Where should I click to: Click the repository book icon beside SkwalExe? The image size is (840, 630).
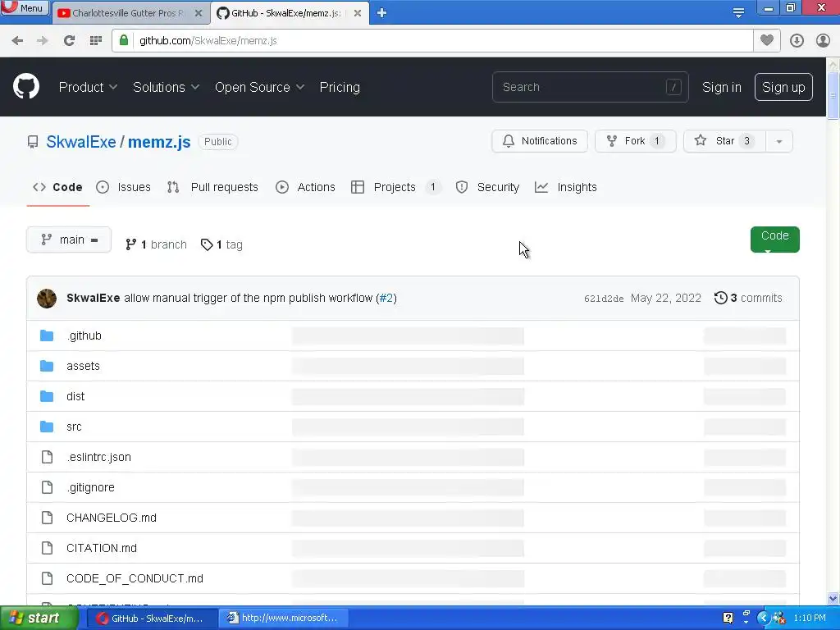[x=33, y=142]
